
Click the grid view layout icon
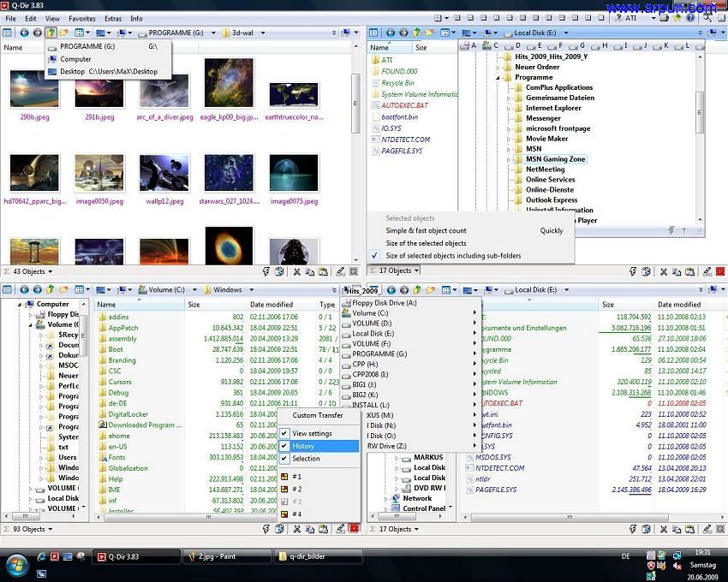[81, 33]
